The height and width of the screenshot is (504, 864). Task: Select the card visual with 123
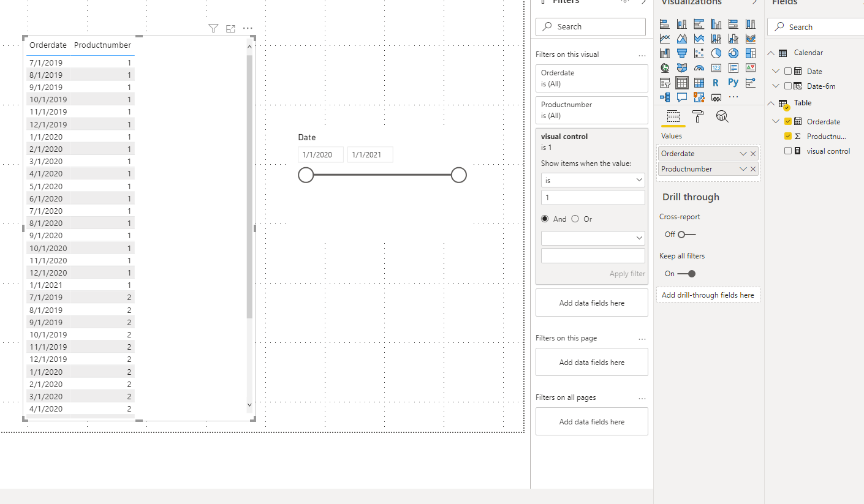(x=716, y=68)
